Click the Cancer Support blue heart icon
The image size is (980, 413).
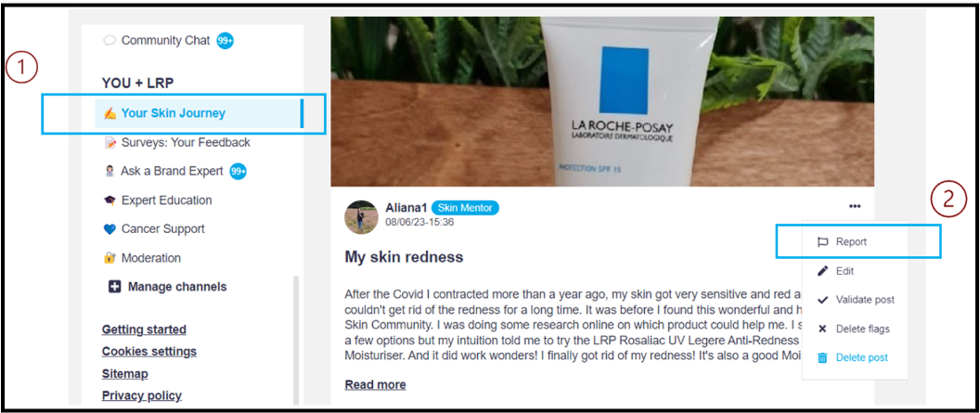(x=110, y=229)
